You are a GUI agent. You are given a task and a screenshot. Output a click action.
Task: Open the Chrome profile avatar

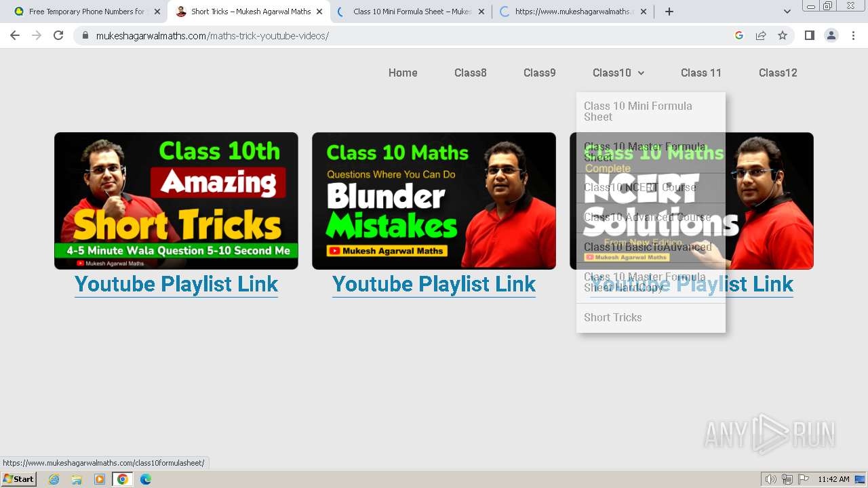pyautogui.click(x=831, y=35)
